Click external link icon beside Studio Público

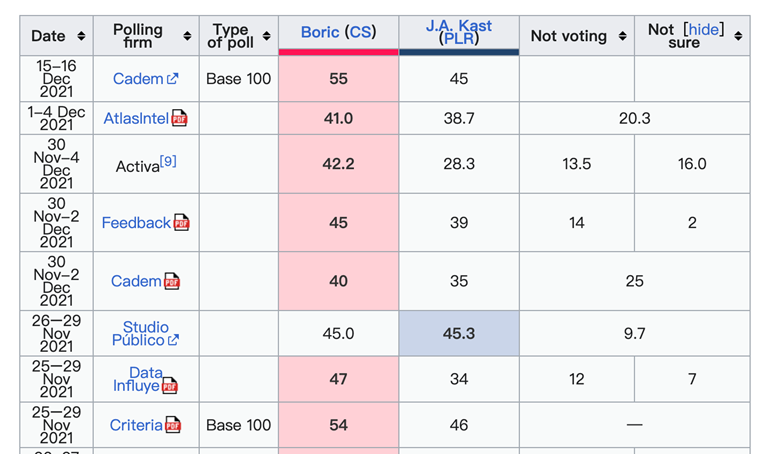pos(174,340)
